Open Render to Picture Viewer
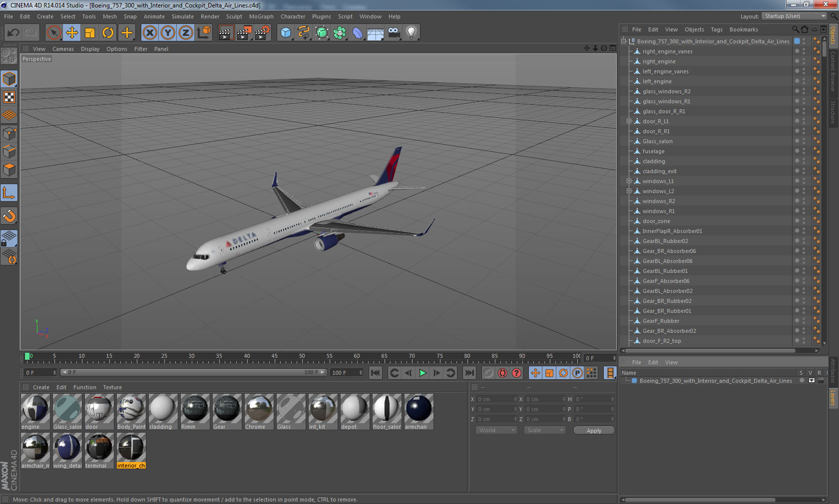The image size is (839, 504). [x=244, y=33]
